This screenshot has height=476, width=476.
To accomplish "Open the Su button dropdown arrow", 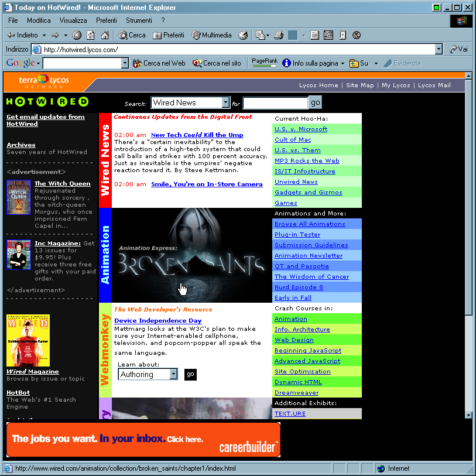I will [x=376, y=63].
